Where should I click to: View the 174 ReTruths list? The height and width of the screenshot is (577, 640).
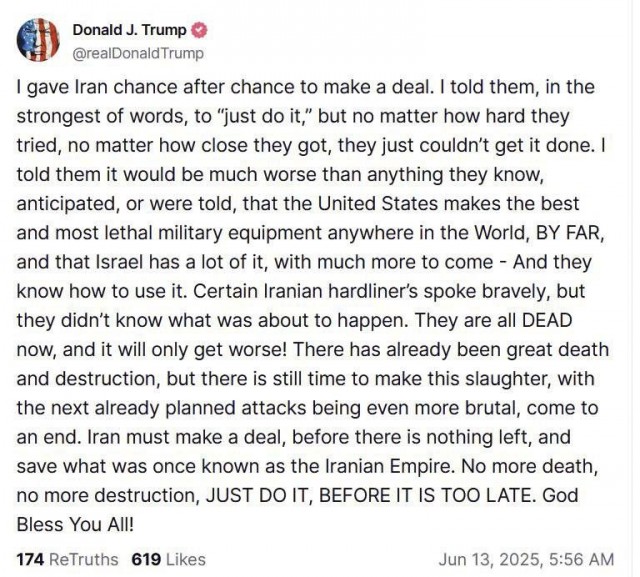click(x=67, y=559)
